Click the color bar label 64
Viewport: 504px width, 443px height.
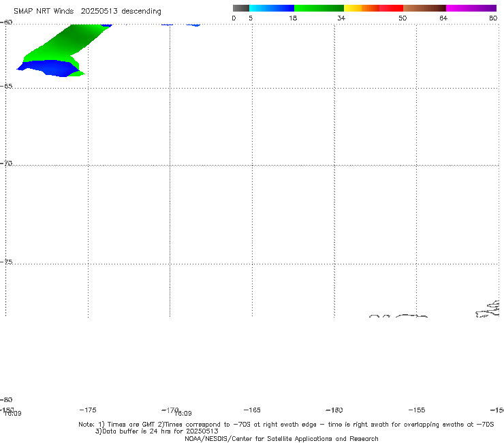pos(443,18)
